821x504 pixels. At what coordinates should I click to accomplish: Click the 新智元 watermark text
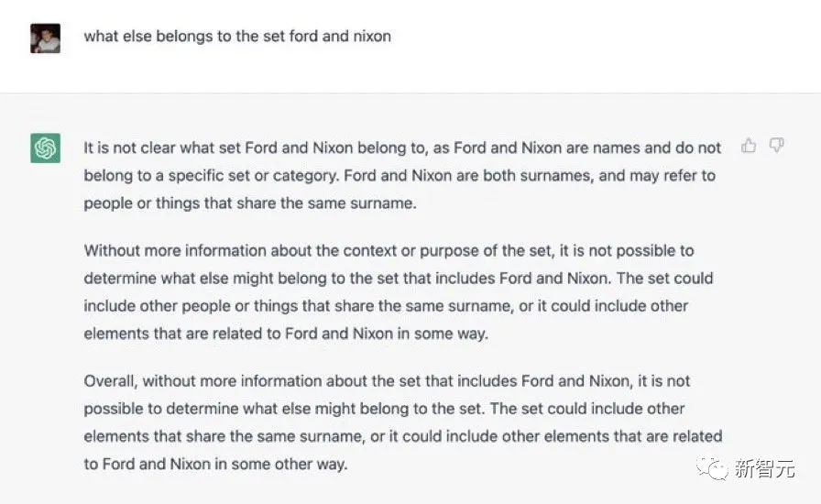[764, 468]
